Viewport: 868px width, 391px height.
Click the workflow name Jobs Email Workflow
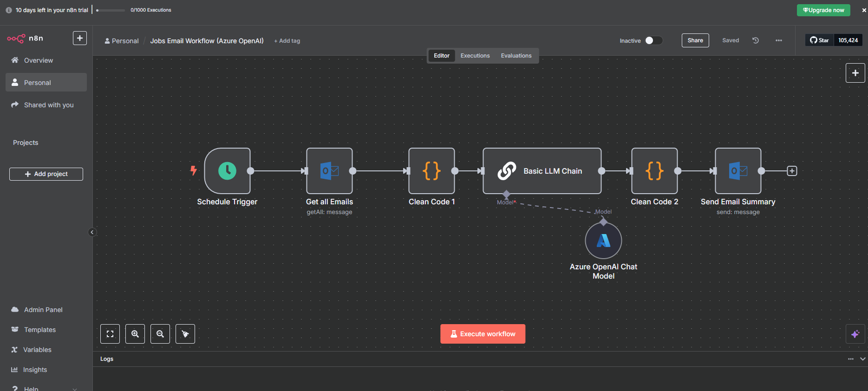click(207, 41)
